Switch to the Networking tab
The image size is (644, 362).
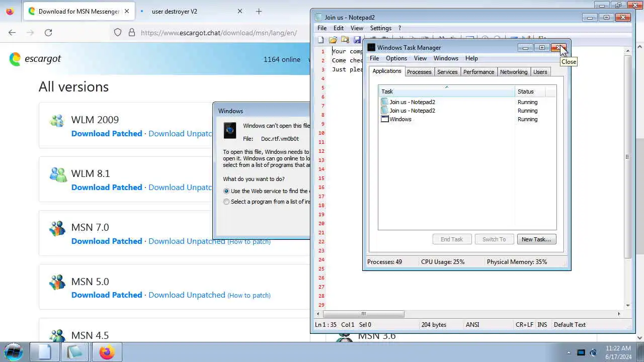click(514, 72)
